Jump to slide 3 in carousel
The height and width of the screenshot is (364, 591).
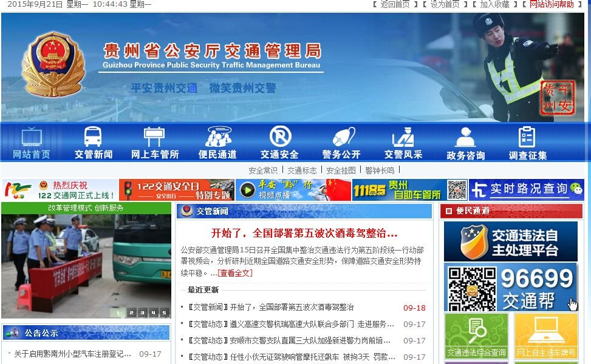(142, 313)
